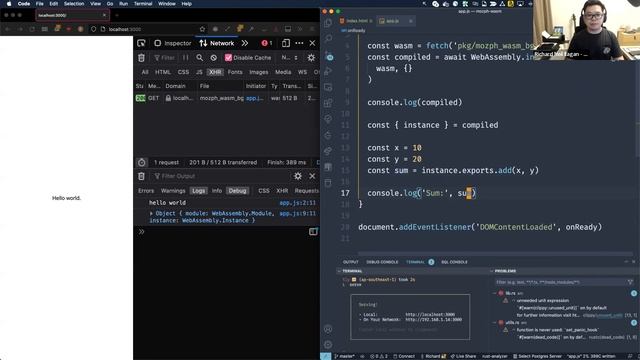Screen dimensions: 640x360
Task: Filter network requests by All
Action: click(145, 72)
